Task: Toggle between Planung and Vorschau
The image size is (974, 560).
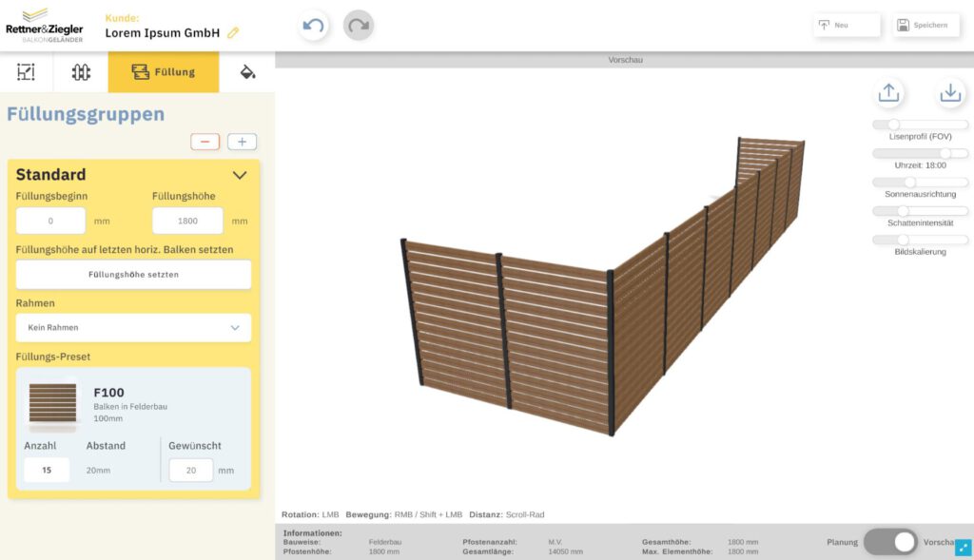Action: [890, 542]
